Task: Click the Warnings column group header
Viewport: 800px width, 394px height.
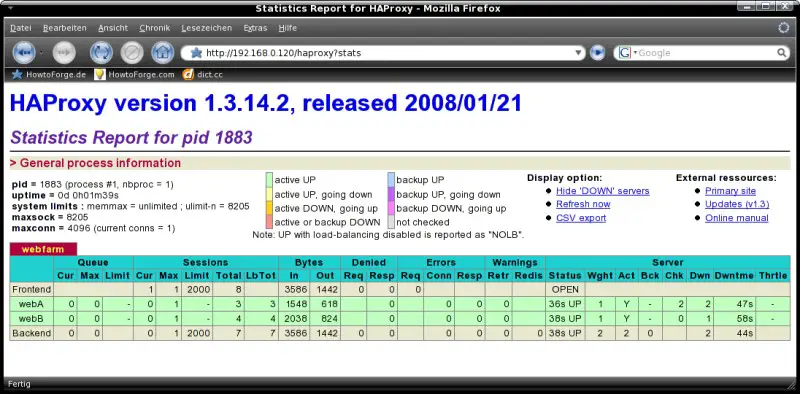Action: pos(515,262)
